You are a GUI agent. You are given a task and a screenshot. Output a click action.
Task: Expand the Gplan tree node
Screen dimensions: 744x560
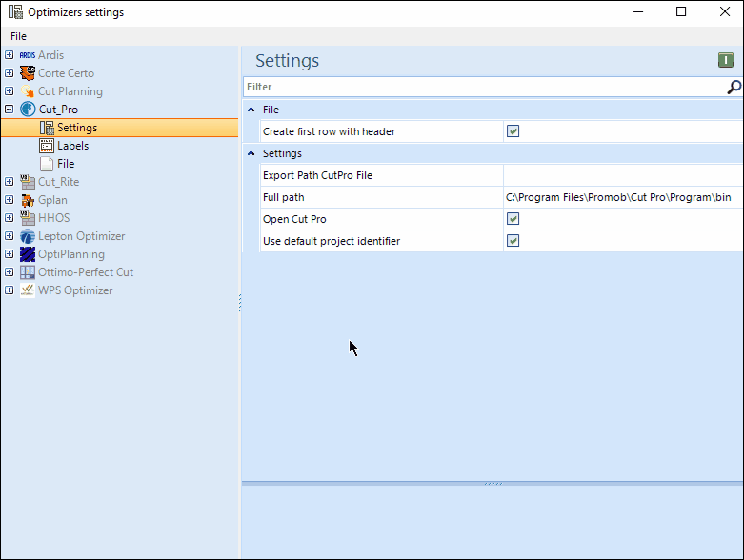(x=9, y=200)
